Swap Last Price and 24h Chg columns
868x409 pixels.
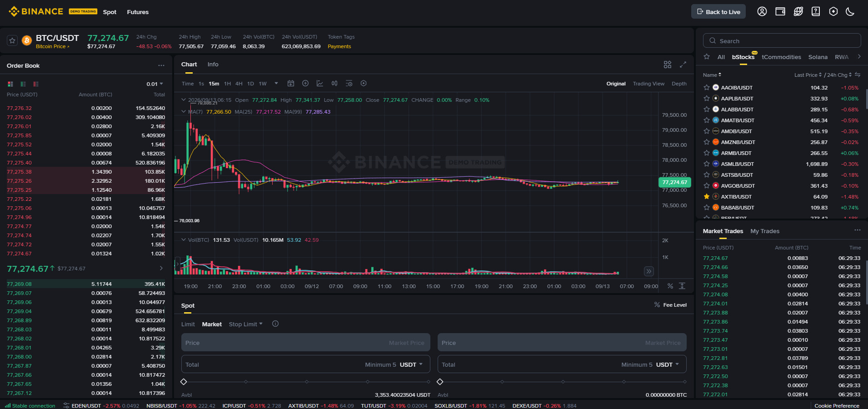[x=858, y=75]
